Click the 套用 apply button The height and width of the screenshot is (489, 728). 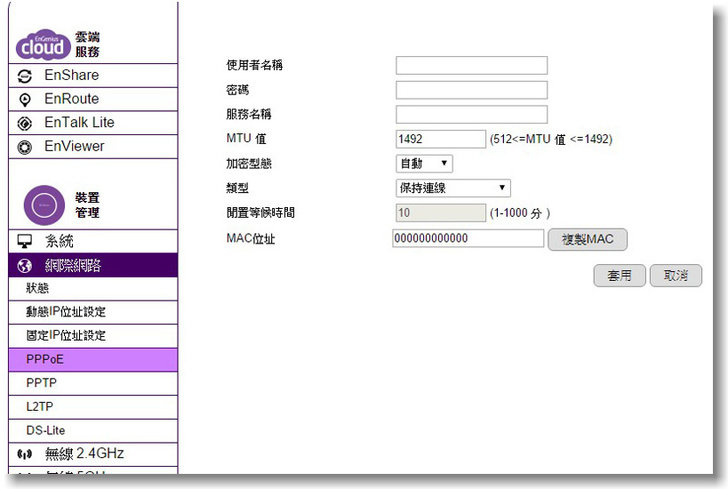(619, 276)
